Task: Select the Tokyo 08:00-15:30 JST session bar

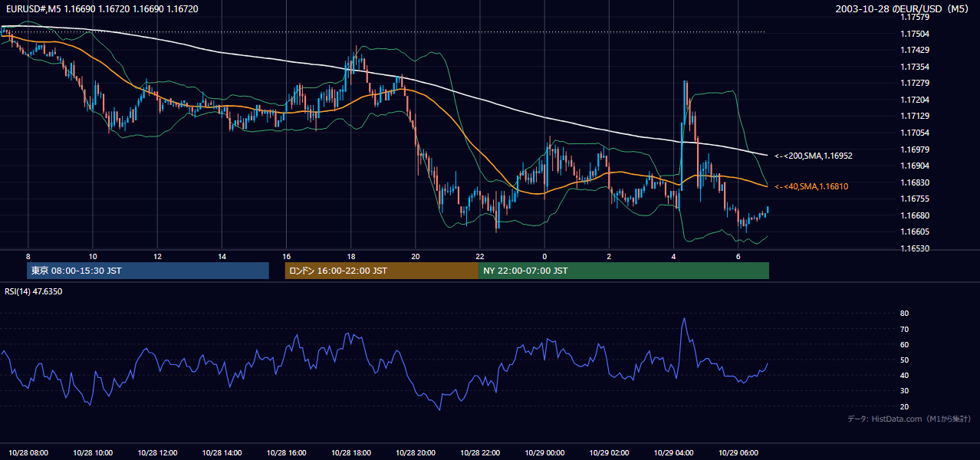Action: [148, 271]
